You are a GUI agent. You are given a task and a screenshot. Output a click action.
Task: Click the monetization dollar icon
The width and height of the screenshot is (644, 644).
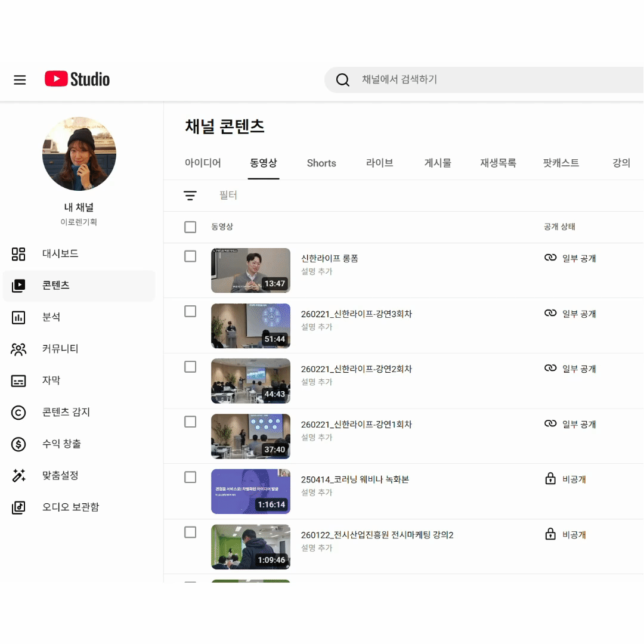(x=18, y=444)
